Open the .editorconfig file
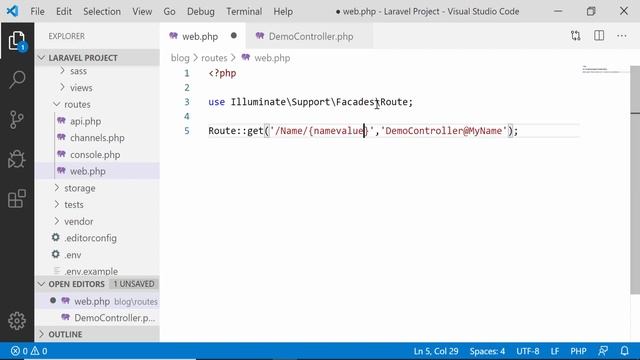Screen dimensions: 640x360 click(97, 238)
